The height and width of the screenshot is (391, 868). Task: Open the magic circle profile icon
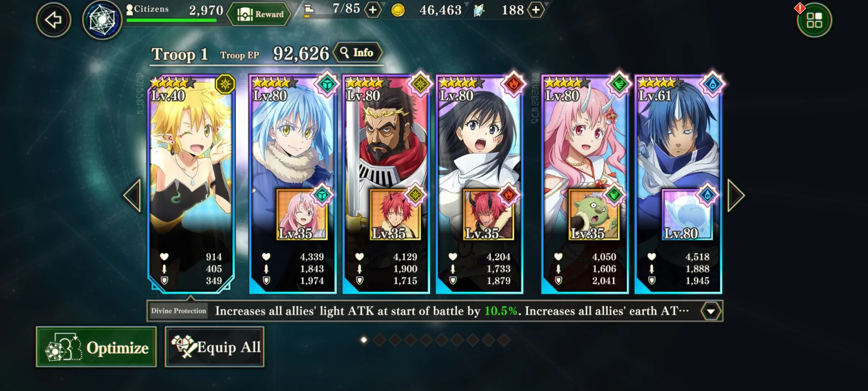102,20
